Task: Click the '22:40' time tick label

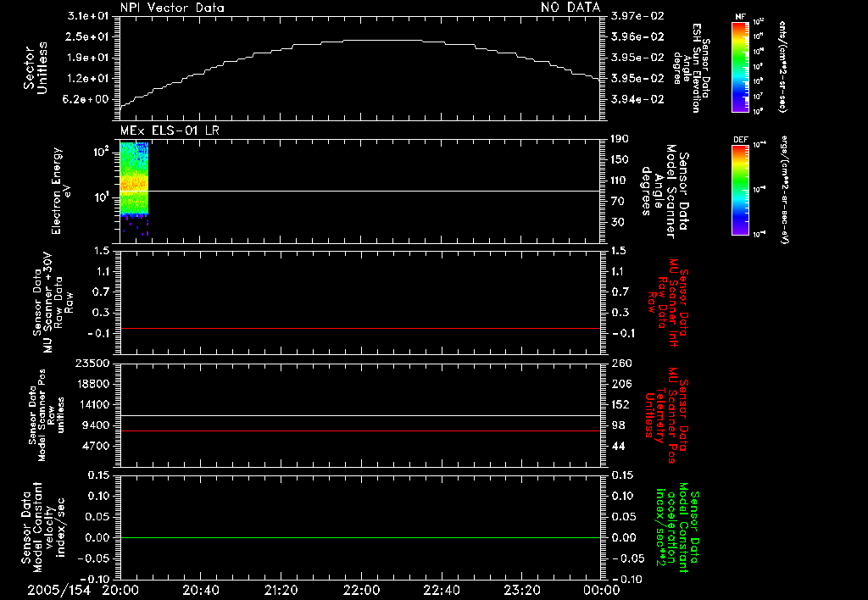Action: pyautogui.click(x=441, y=591)
